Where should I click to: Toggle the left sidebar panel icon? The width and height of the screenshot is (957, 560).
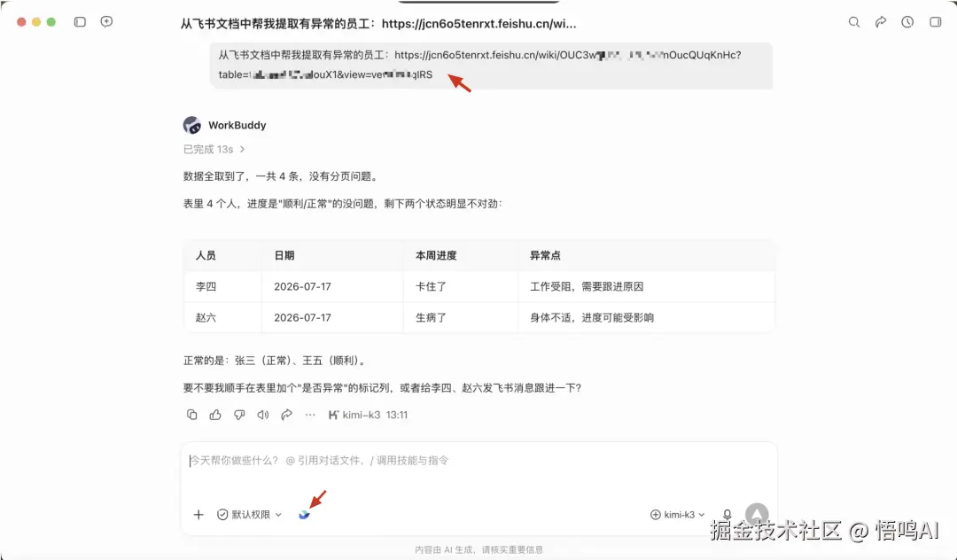click(80, 22)
